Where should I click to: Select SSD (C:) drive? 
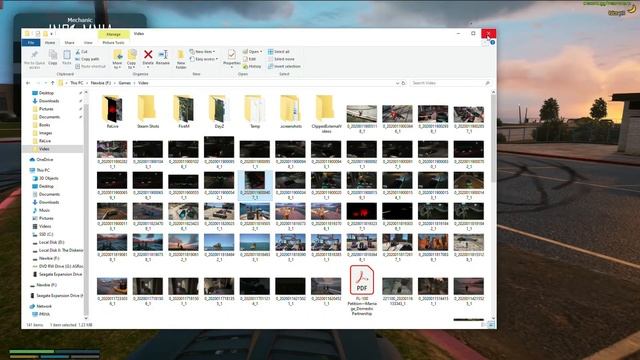46,234
